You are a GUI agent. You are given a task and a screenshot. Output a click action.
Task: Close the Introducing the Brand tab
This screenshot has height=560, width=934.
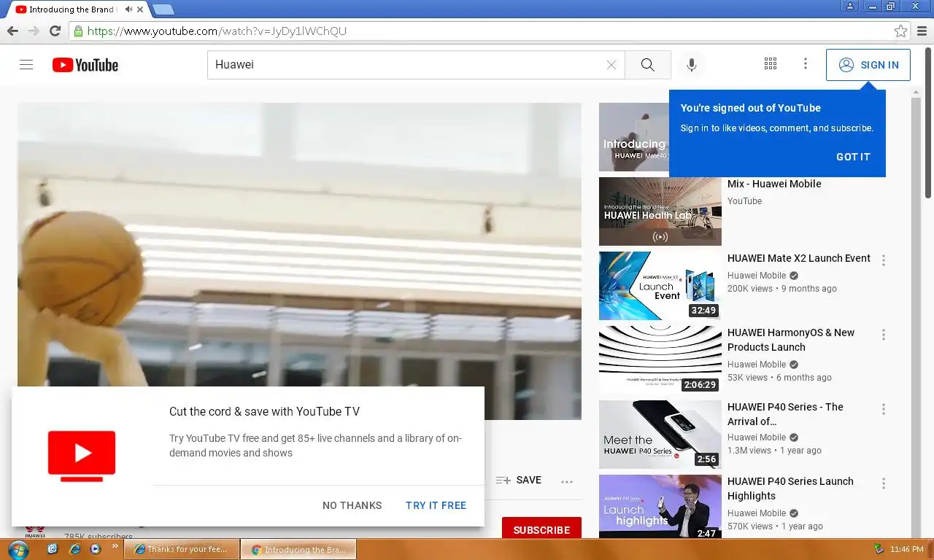140,9
